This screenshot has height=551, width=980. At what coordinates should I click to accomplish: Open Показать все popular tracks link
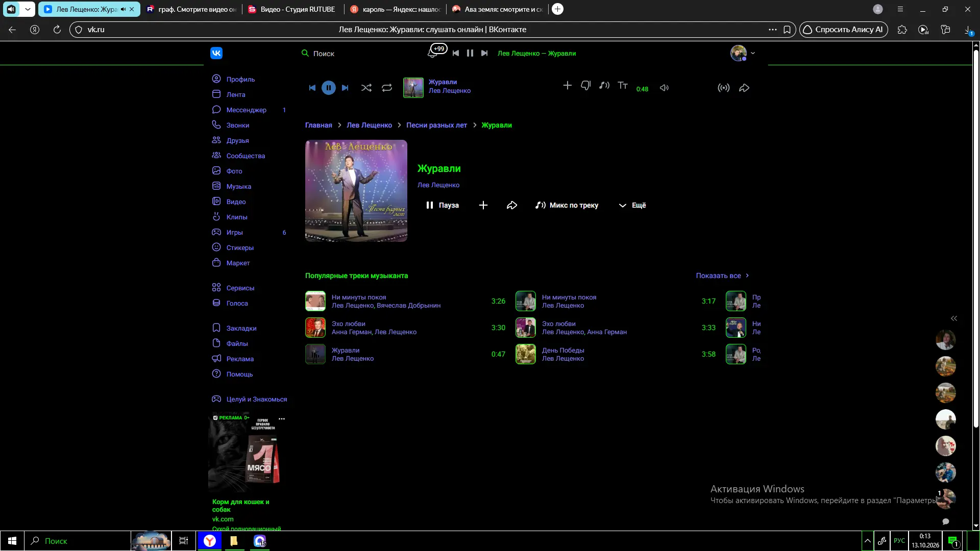pyautogui.click(x=722, y=275)
